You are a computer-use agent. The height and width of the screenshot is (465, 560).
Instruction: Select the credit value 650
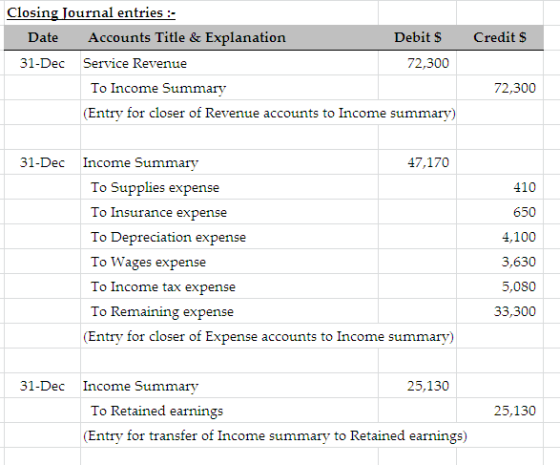524,212
